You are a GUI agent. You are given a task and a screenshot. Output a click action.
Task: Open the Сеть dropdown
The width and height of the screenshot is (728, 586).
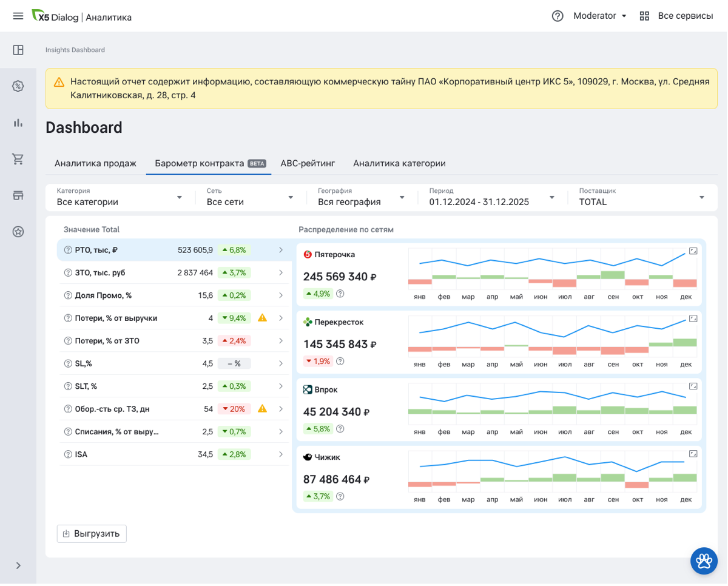point(250,197)
